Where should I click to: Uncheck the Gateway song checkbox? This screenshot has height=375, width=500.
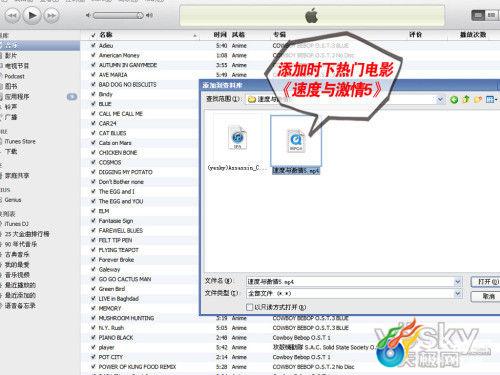(93, 269)
